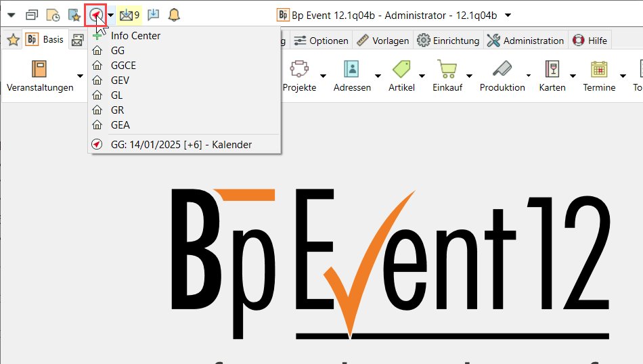Select GG 14/01/2025 Kalender entry
643x364 pixels.
pos(181,144)
